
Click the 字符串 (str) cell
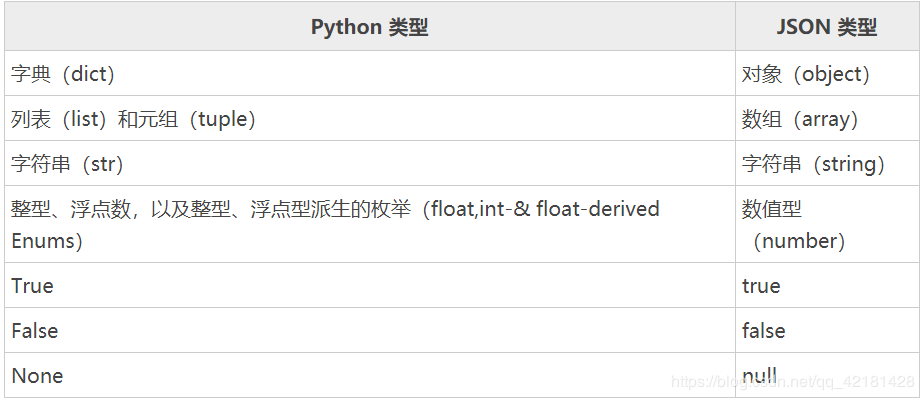[369, 163]
